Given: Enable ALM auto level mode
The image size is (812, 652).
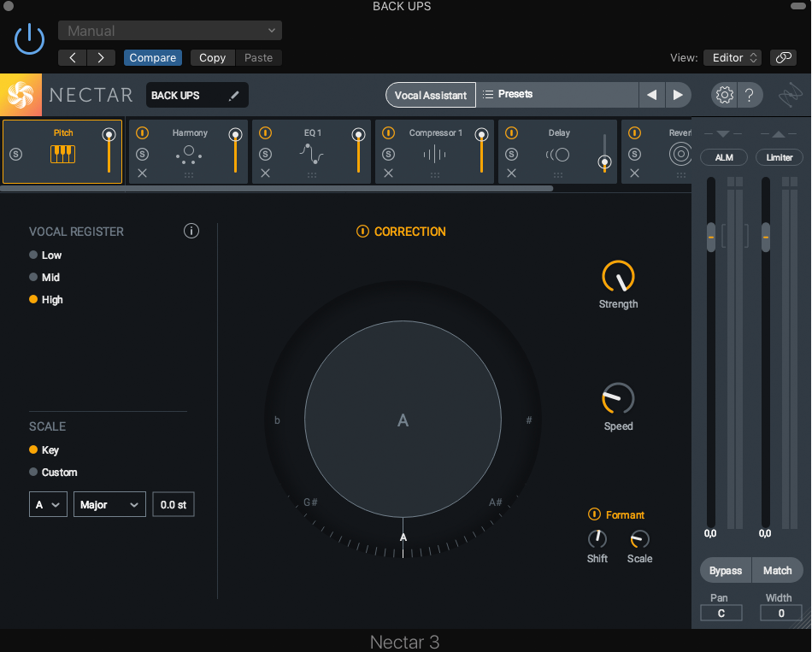Looking at the screenshot, I should tap(724, 157).
